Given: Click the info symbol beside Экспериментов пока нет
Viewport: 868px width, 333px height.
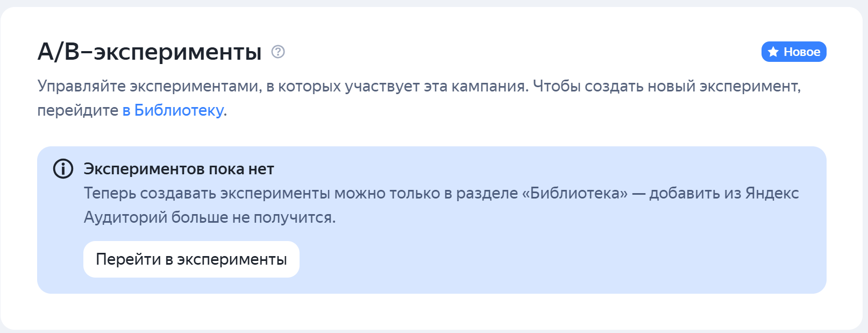Looking at the screenshot, I should [x=63, y=168].
